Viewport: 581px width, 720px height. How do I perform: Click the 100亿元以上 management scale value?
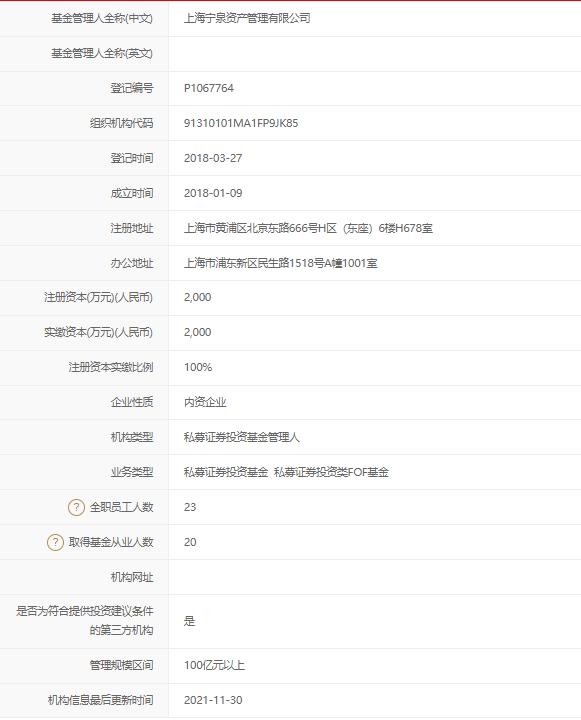click(214, 665)
